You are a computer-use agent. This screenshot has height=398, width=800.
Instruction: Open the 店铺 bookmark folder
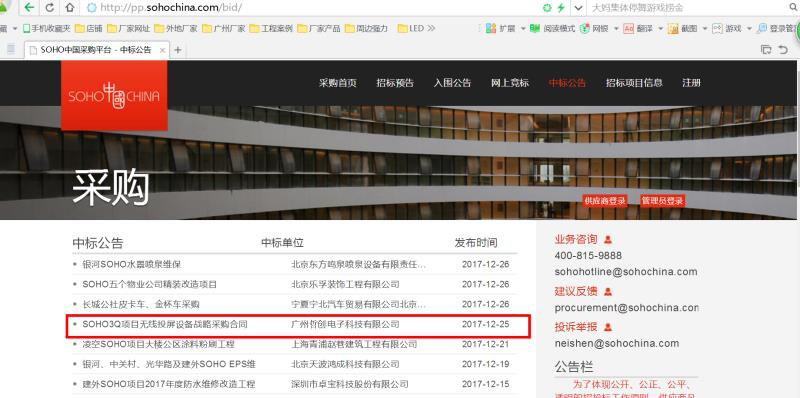pos(89,29)
